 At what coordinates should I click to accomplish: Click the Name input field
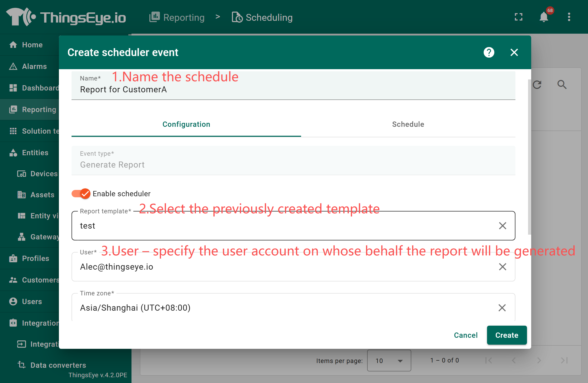click(x=293, y=89)
